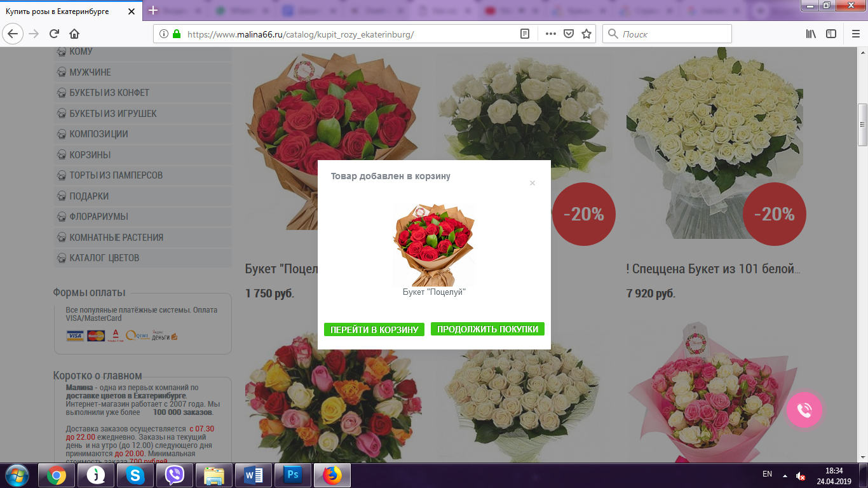Image resolution: width=868 pixels, height=488 pixels.
Task: Open Viber from the taskbar
Action: (174, 475)
